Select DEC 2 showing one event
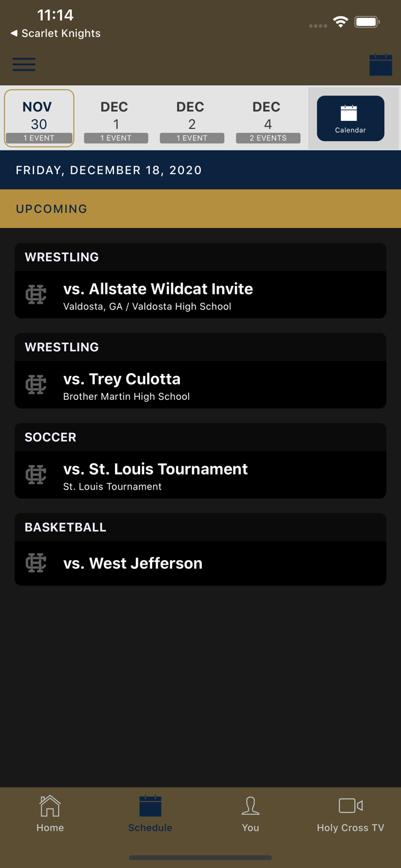 192,118
